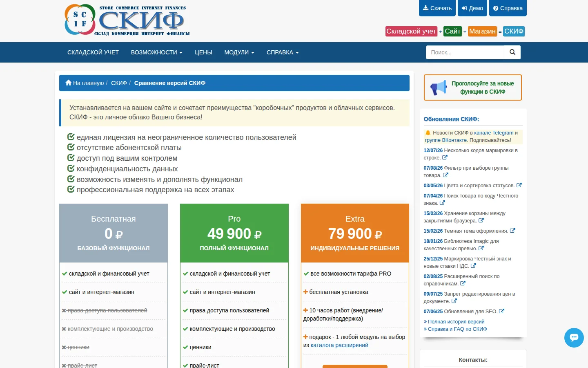Click strikethrough 'права доступа пользователей' in free plan

(x=107, y=310)
